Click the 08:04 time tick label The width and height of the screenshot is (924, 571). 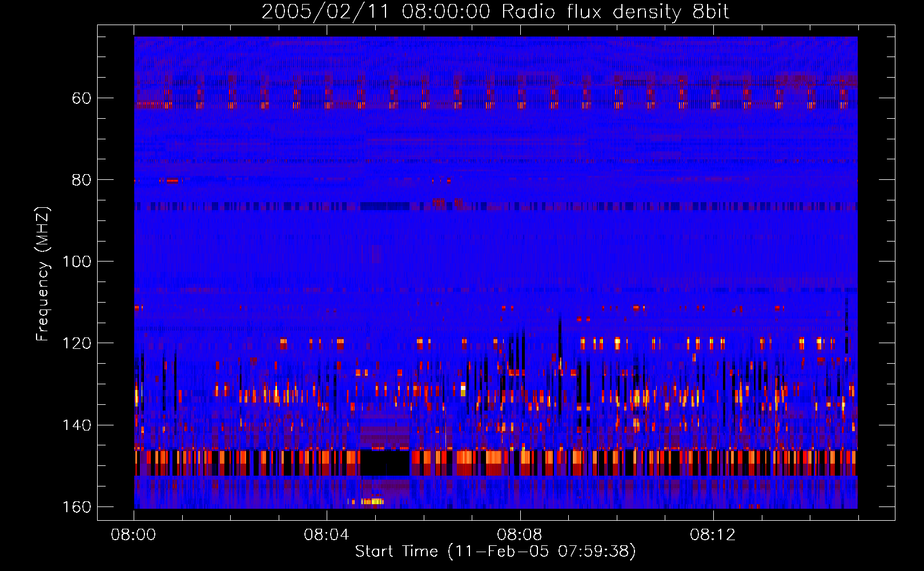tap(326, 535)
